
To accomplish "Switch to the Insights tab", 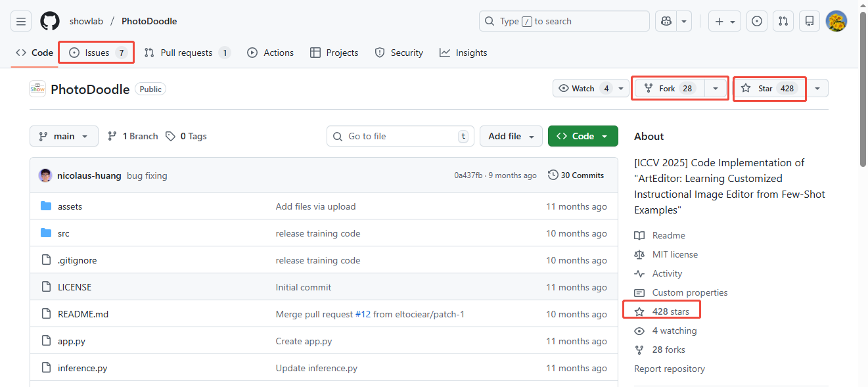I will pyautogui.click(x=463, y=53).
